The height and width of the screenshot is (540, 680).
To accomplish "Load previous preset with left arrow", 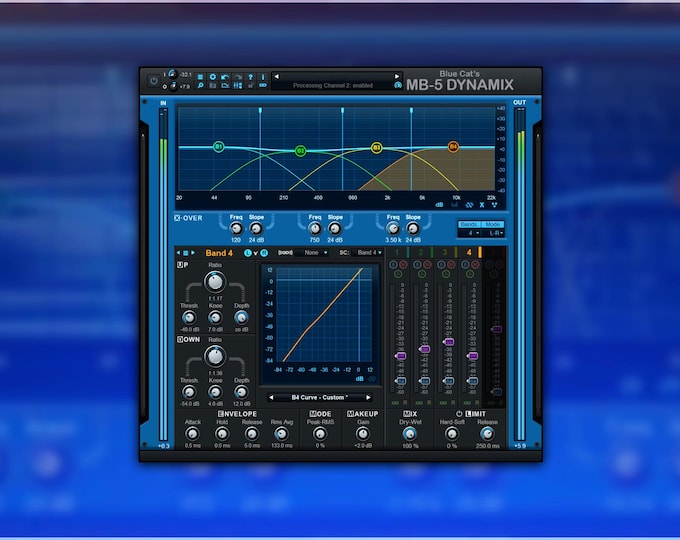I will click(x=277, y=76).
